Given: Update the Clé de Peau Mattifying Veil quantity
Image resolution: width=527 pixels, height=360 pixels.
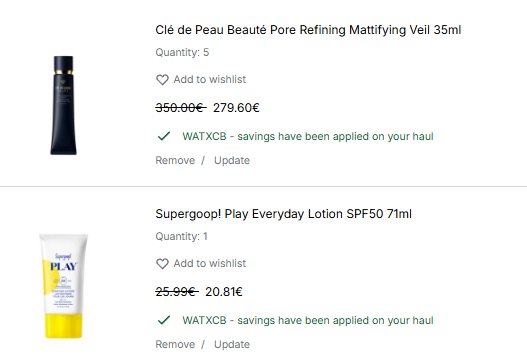Looking at the screenshot, I should [x=232, y=160].
